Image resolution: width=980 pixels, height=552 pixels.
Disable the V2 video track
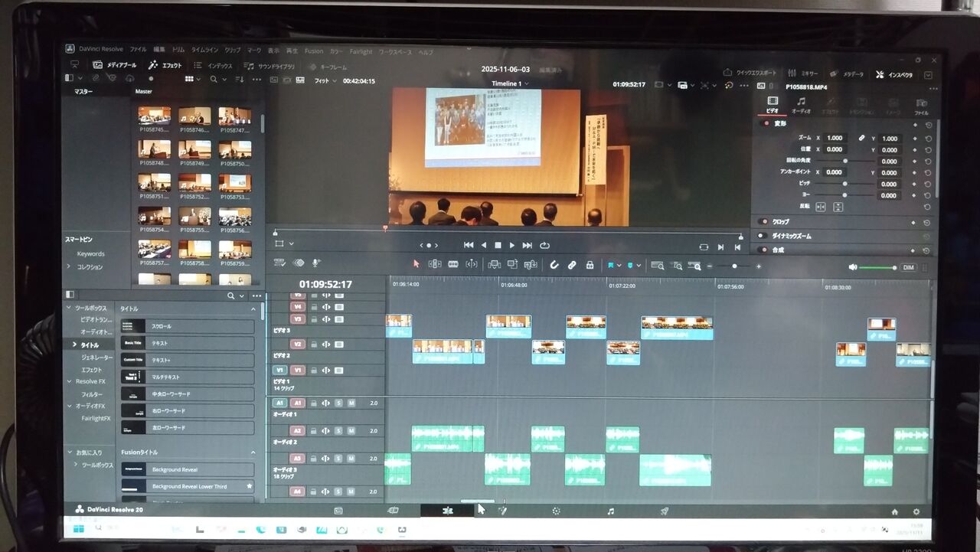coord(338,345)
